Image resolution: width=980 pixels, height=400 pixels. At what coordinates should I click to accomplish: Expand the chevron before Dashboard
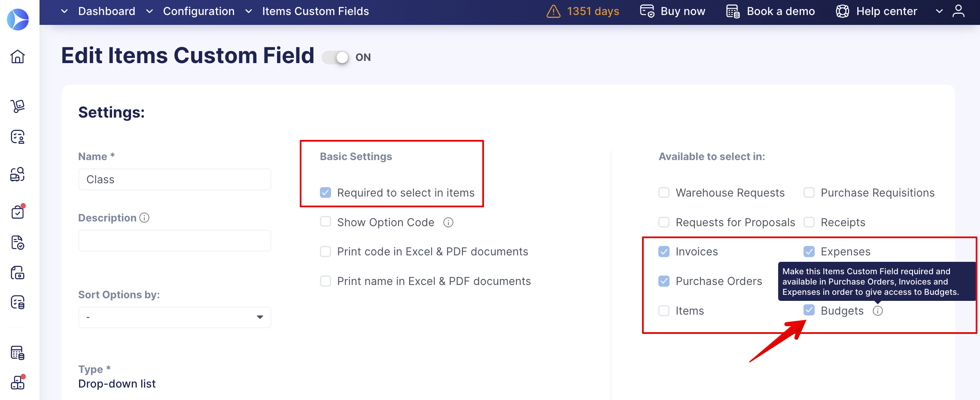pos(64,11)
